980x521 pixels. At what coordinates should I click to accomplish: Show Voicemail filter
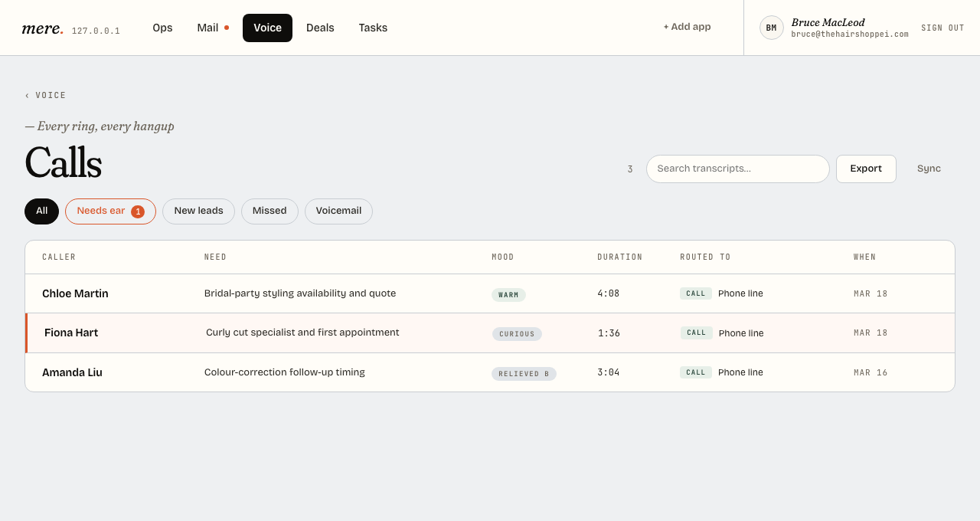[338, 211]
